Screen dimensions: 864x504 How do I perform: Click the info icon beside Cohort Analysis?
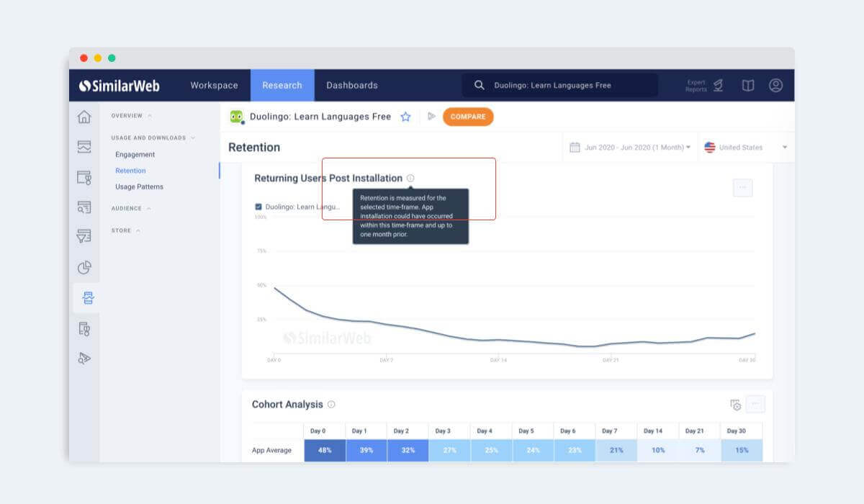[x=331, y=405]
